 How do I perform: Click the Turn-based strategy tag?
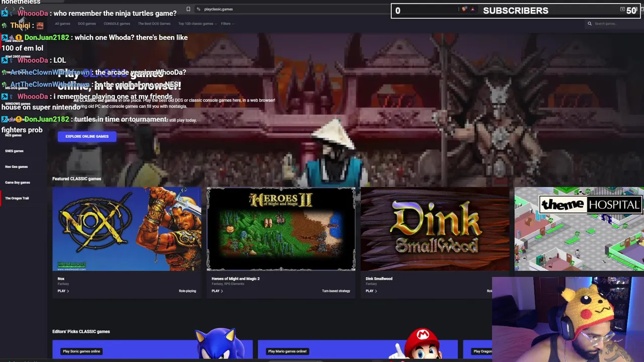[336, 291]
